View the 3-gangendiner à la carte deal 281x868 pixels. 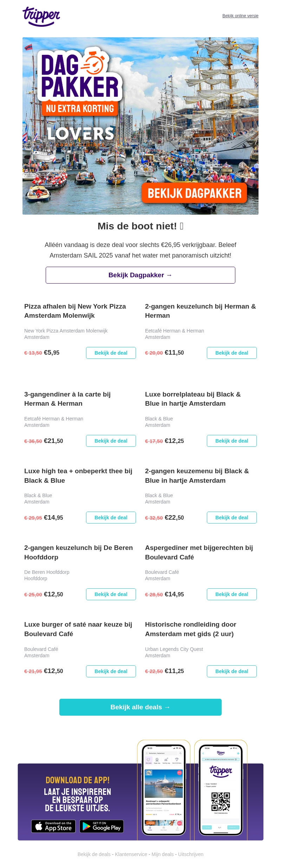[111, 441]
